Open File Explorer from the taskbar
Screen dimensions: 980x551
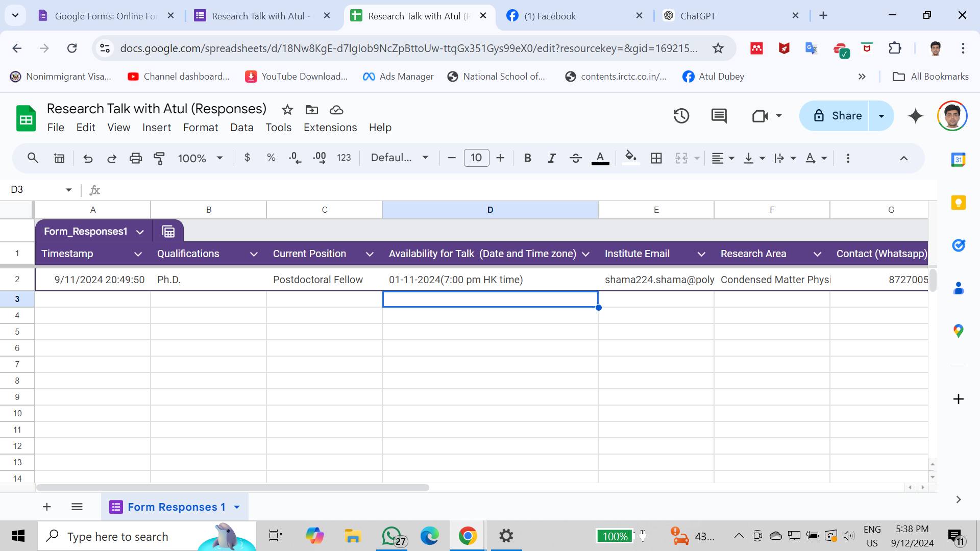coord(352,536)
